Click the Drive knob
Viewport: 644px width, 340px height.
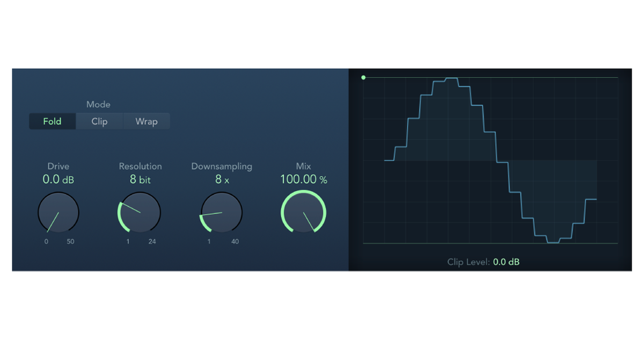click(58, 213)
